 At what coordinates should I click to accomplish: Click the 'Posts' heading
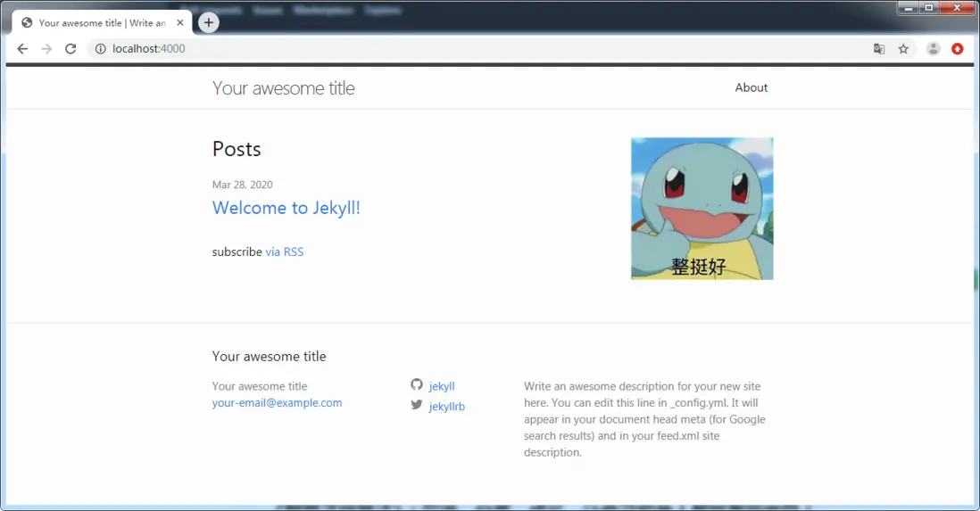coord(237,149)
